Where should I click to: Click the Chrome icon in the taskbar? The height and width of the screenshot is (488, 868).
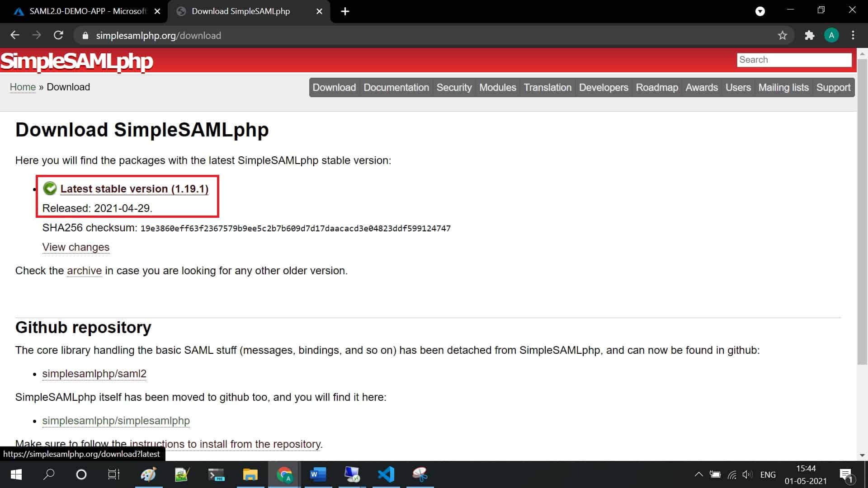284,474
